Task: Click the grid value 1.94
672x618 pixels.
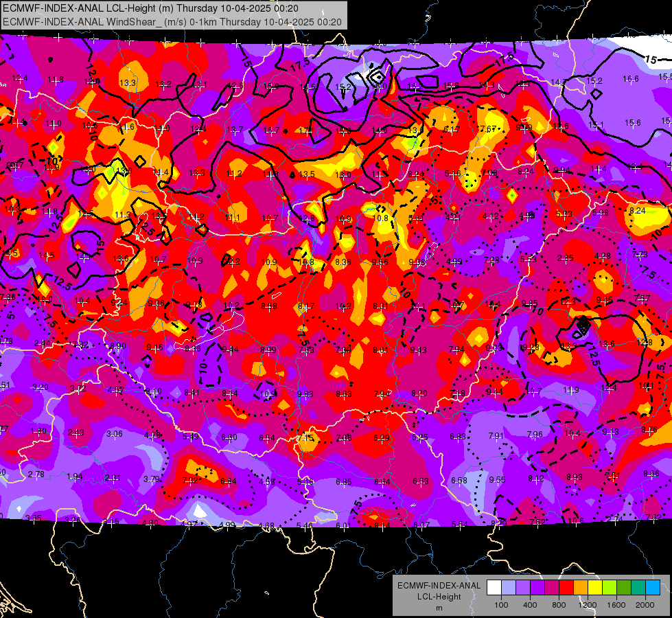Action: click(75, 477)
